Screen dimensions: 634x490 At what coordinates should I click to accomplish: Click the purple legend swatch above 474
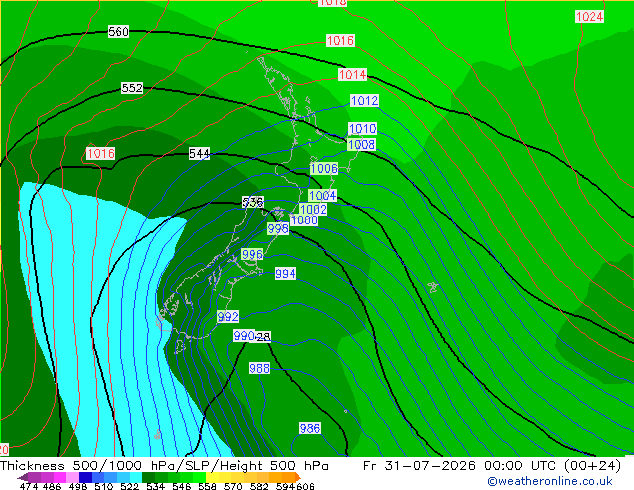35,477
